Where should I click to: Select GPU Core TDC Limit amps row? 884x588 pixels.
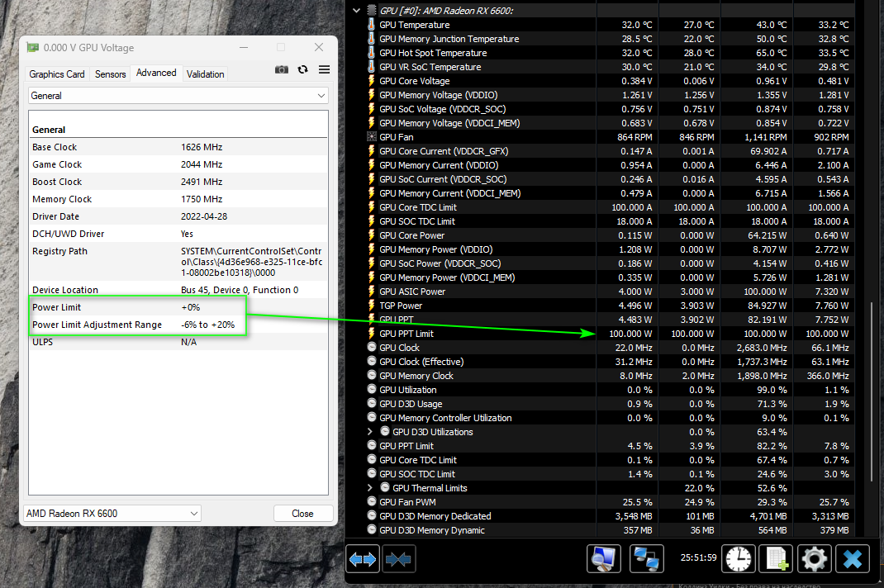[x=611, y=207]
